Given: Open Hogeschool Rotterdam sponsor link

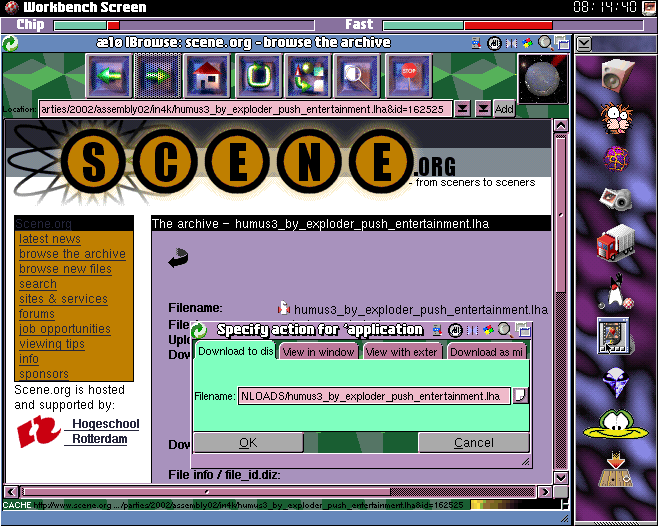Looking at the screenshot, I should (78, 432).
